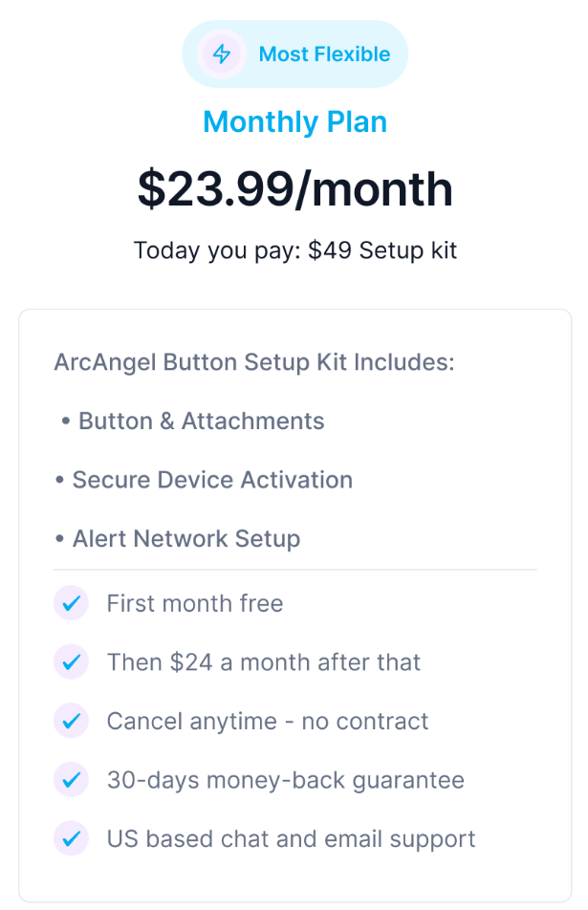The height and width of the screenshot is (910, 588).
Task: Click the Then $24 a month after that text
Action: tap(263, 662)
